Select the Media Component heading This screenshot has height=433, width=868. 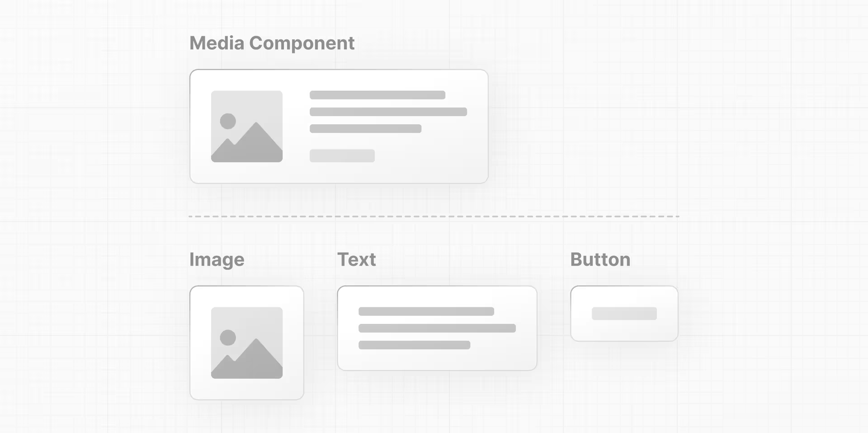click(272, 43)
